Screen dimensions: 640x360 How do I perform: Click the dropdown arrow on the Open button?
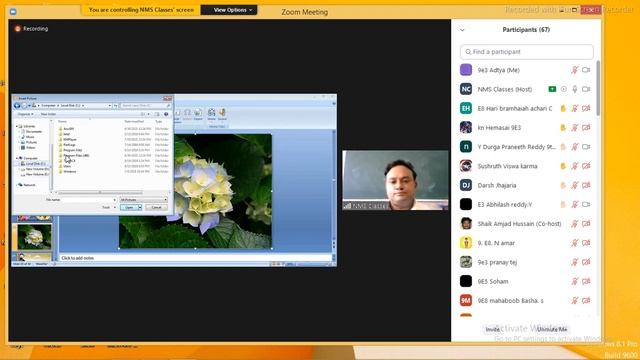click(x=140, y=207)
